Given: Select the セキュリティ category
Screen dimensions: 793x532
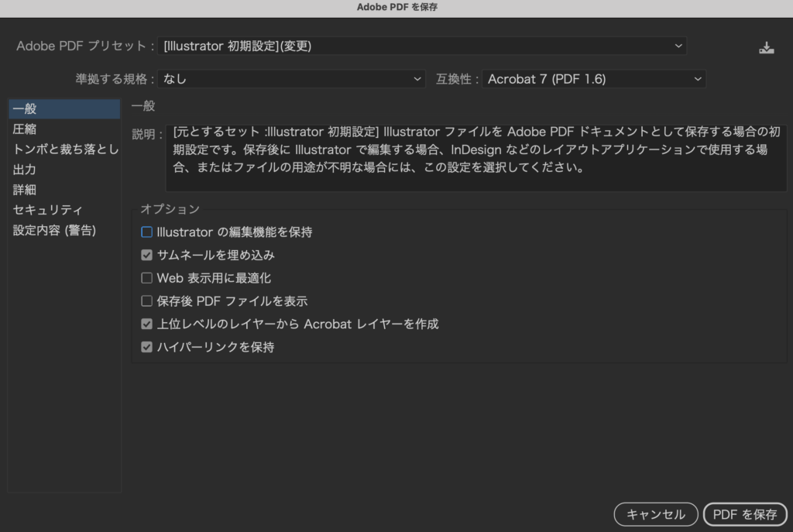Looking at the screenshot, I should (x=64, y=210).
